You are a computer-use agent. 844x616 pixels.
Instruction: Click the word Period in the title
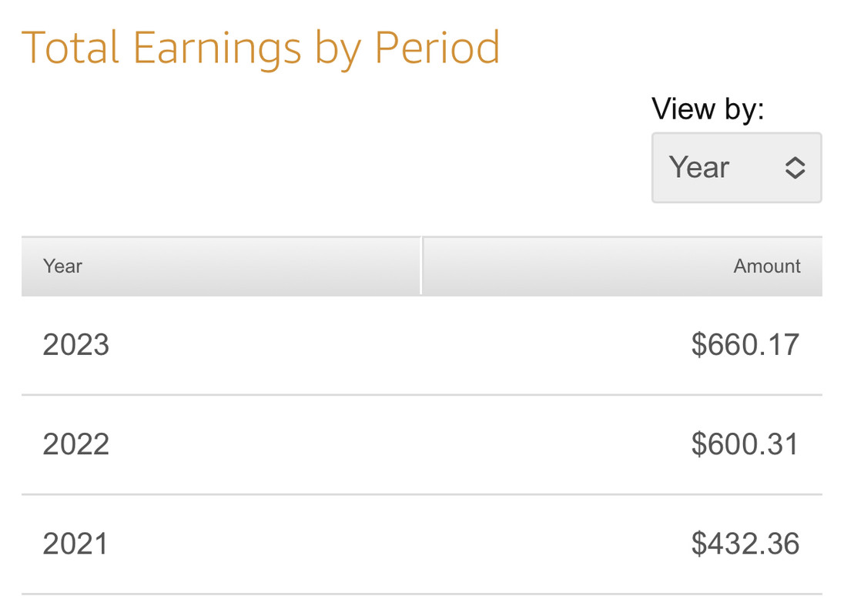437,48
